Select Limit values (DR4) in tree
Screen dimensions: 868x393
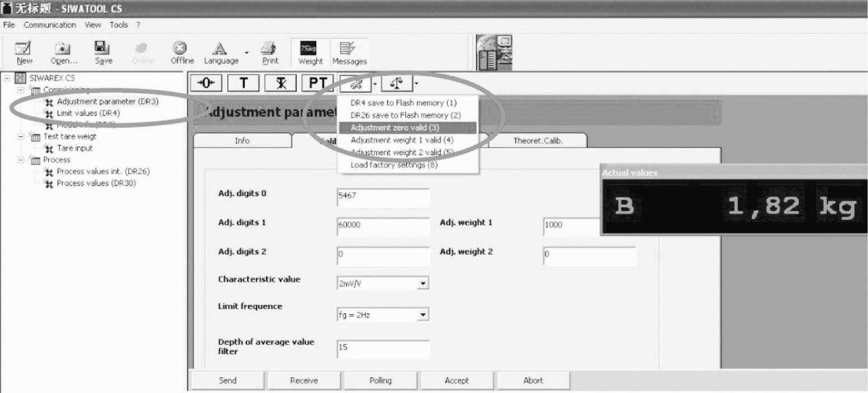88,113
